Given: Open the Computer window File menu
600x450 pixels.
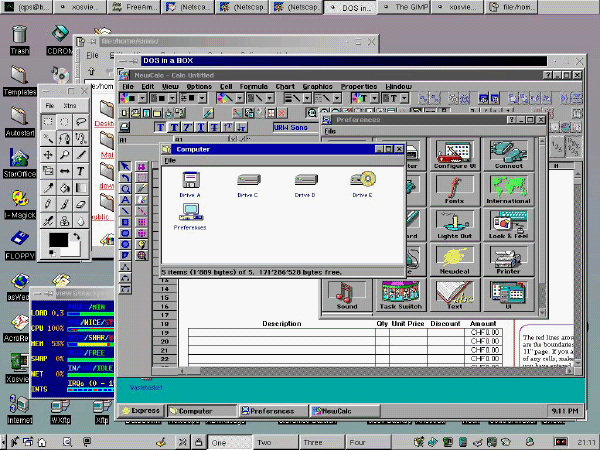Looking at the screenshot, I should (170, 161).
